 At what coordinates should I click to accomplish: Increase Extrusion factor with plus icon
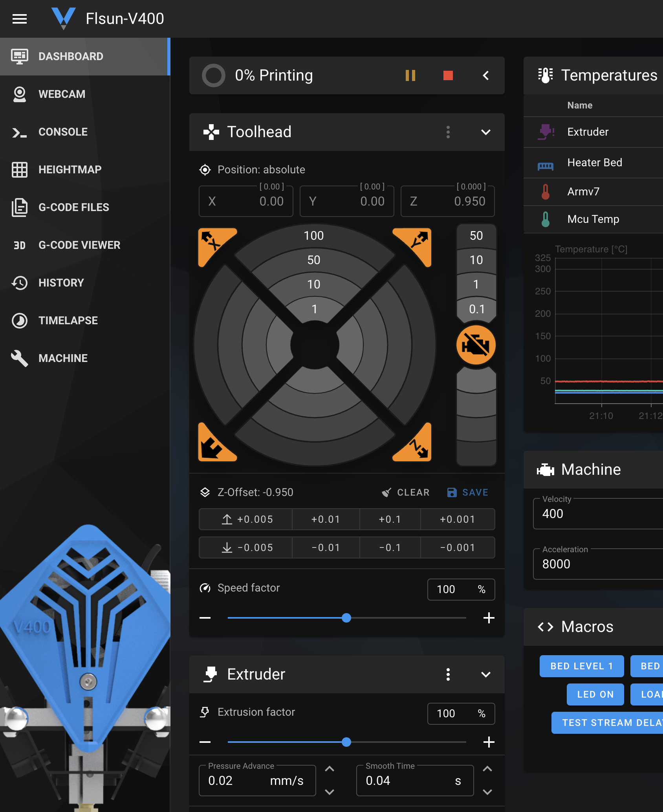pos(489,742)
